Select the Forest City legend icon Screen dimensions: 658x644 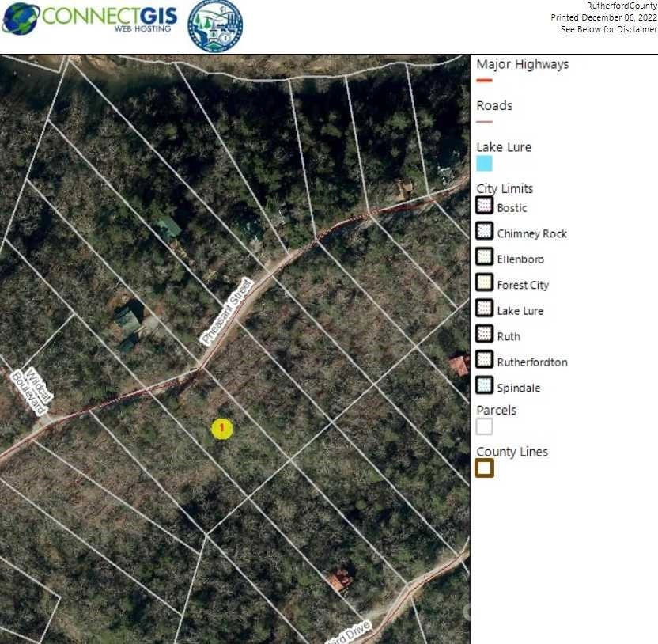coord(484,282)
